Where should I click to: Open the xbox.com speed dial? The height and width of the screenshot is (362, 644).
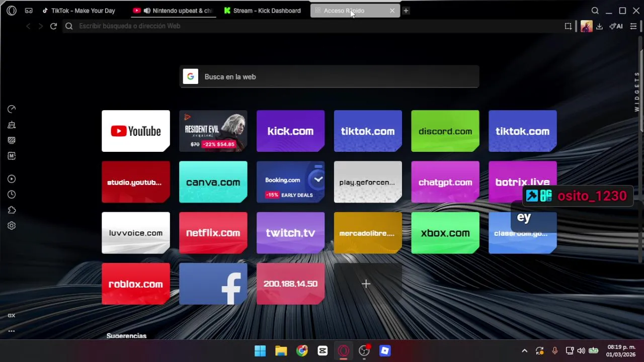[445, 233]
